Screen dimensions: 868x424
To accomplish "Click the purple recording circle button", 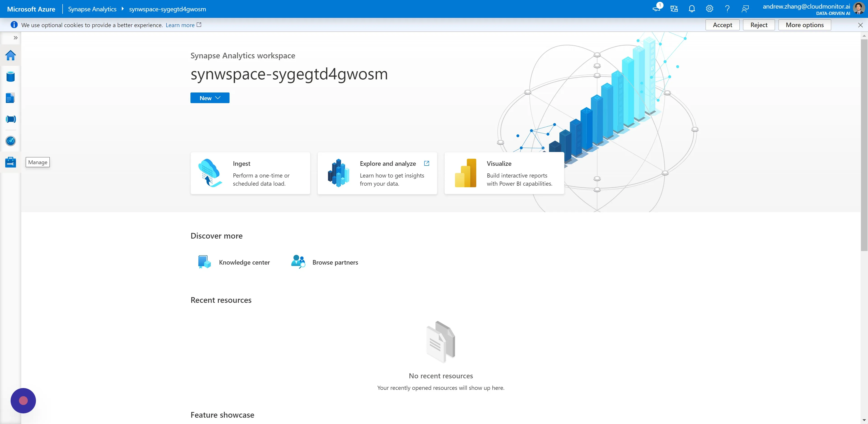I will click(23, 400).
